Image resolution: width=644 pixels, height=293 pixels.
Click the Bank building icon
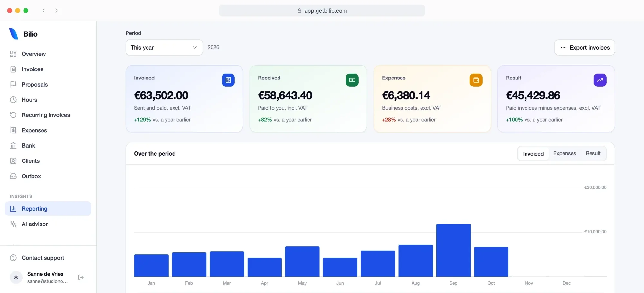13,145
